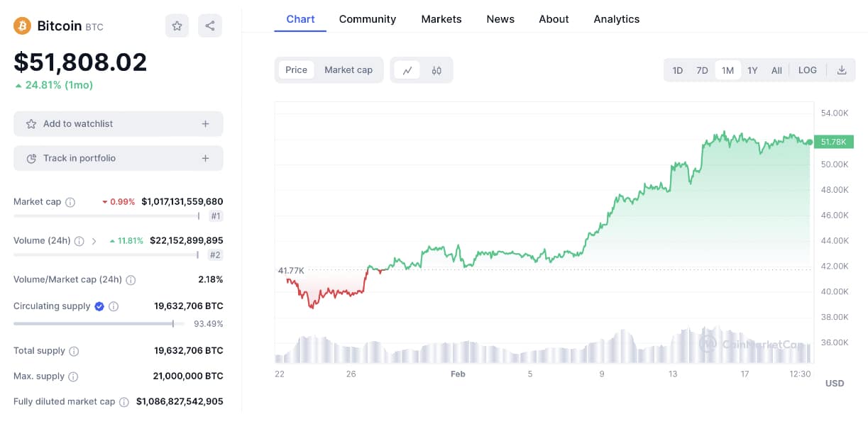
Task: Open Market cap info tooltip icon
Action: [x=70, y=202]
